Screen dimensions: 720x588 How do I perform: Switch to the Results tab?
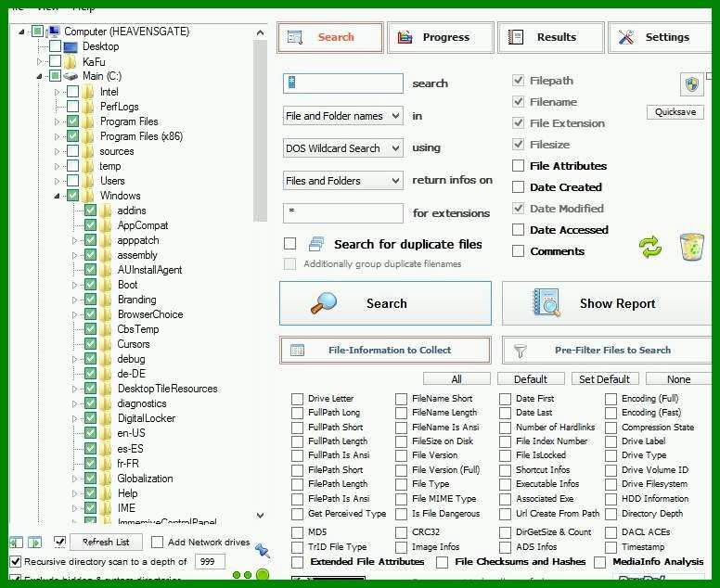click(551, 37)
